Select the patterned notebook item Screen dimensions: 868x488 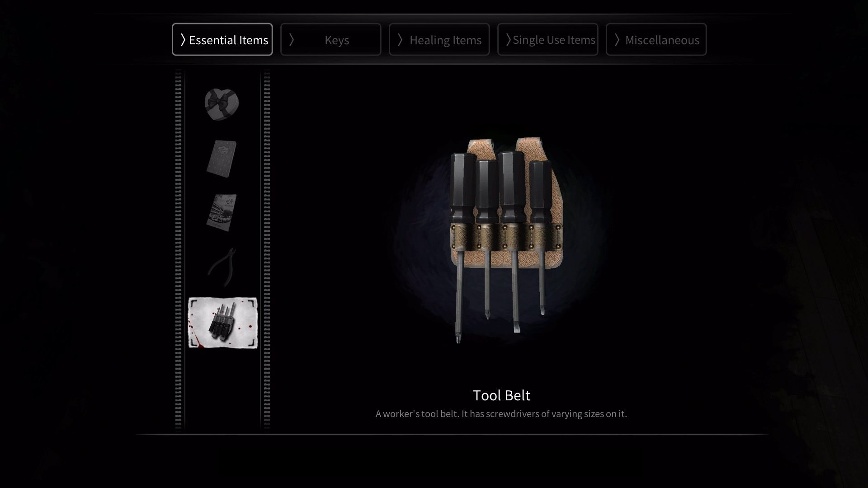click(x=222, y=159)
